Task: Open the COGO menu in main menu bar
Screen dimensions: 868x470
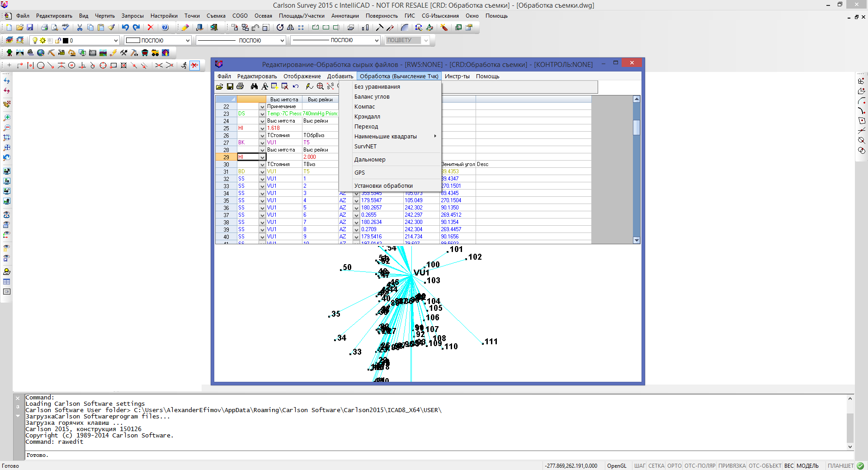Action: click(240, 16)
